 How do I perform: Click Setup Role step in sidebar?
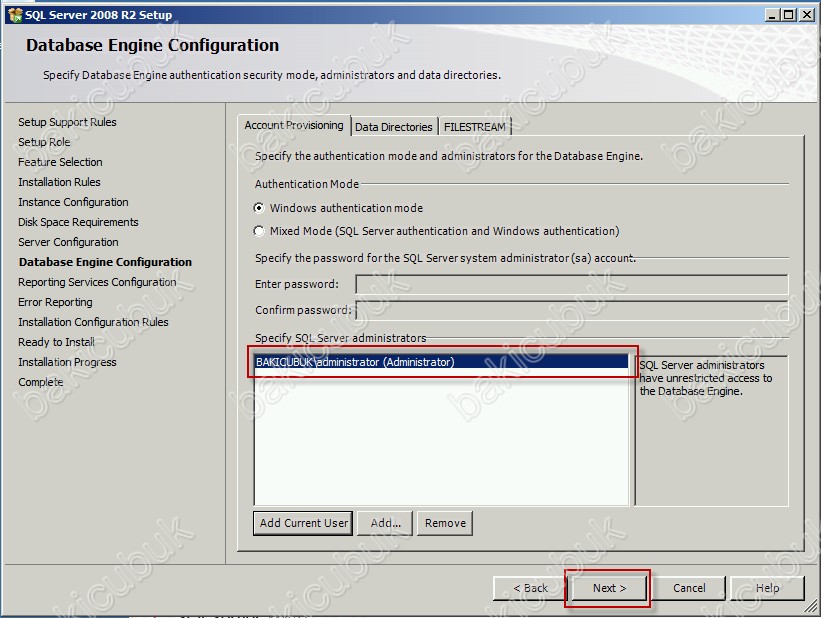[x=44, y=142]
